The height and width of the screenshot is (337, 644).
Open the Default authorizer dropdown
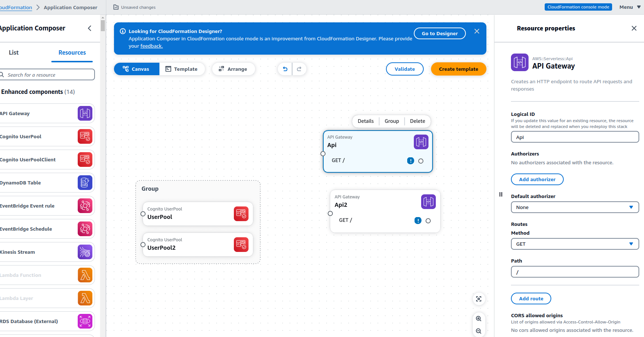tap(575, 207)
